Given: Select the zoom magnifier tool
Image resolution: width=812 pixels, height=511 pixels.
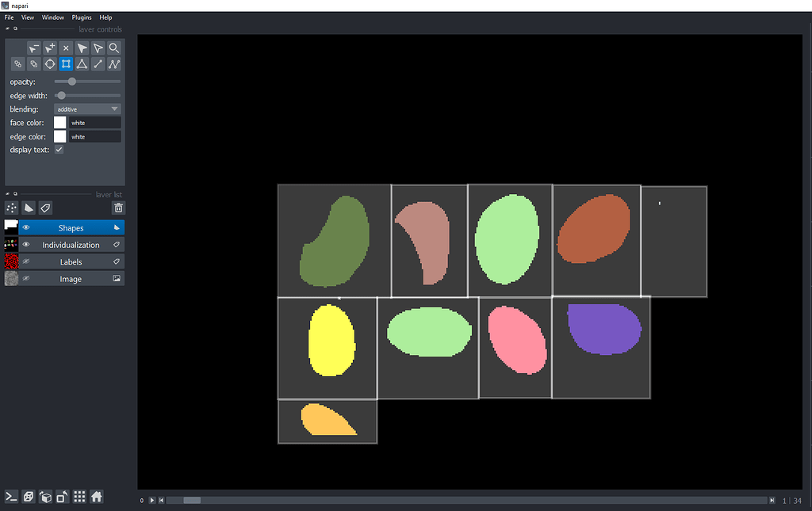Looking at the screenshot, I should pyautogui.click(x=114, y=48).
